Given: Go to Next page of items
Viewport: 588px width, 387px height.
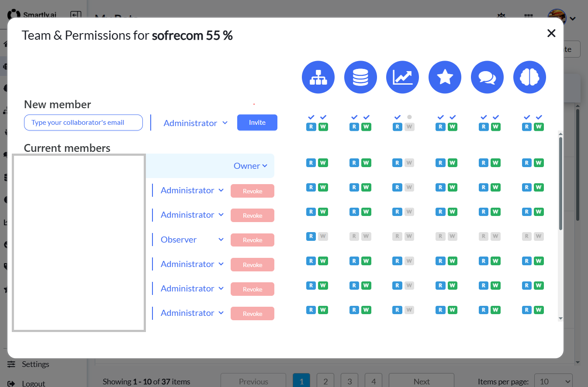Looking at the screenshot, I should pyautogui.click(x=422, y=381).
